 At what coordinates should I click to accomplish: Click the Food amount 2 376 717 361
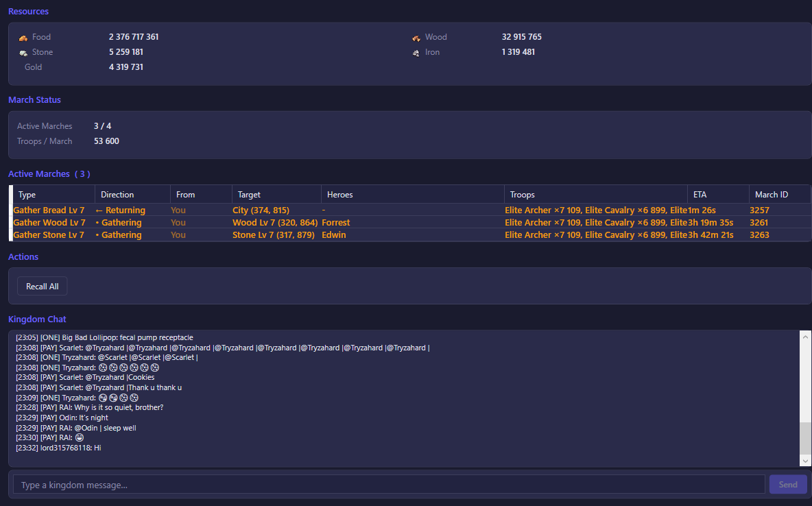coord(134,37)
